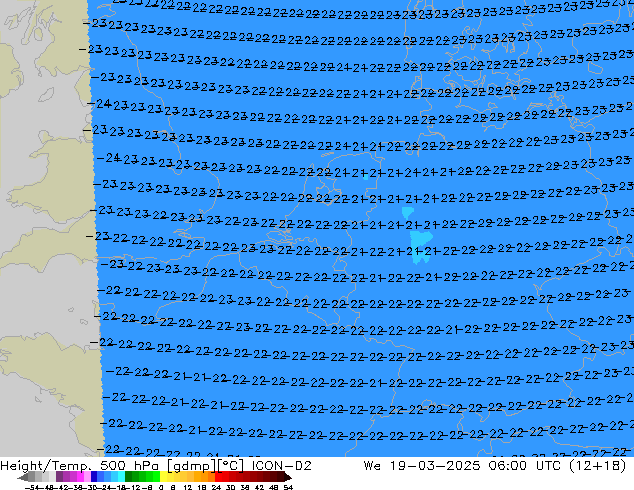Click the magenta segment near -36 on the scale

pos(80,476)
